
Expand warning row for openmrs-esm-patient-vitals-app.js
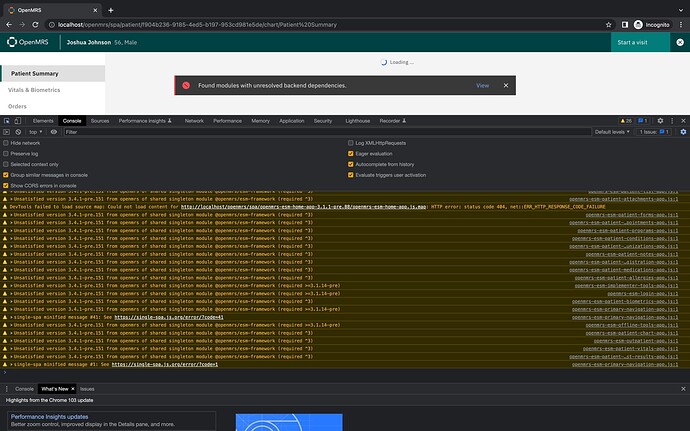[x=11, y=349]
